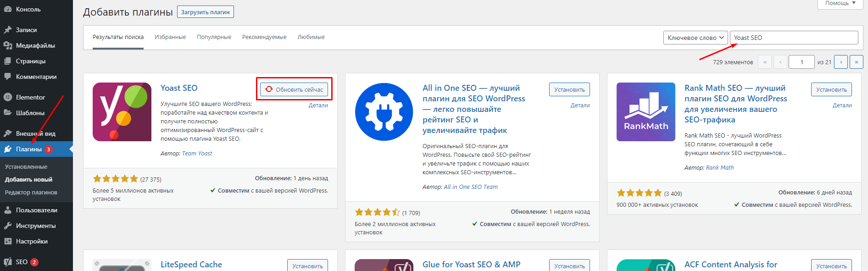Click the Media files icon in sidebar

[8, 45]
